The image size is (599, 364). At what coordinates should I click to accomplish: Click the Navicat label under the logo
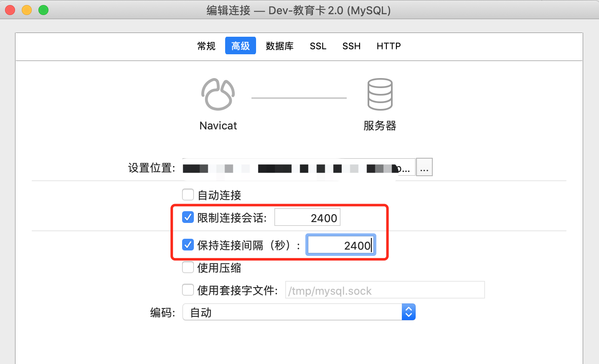(218, 126)
